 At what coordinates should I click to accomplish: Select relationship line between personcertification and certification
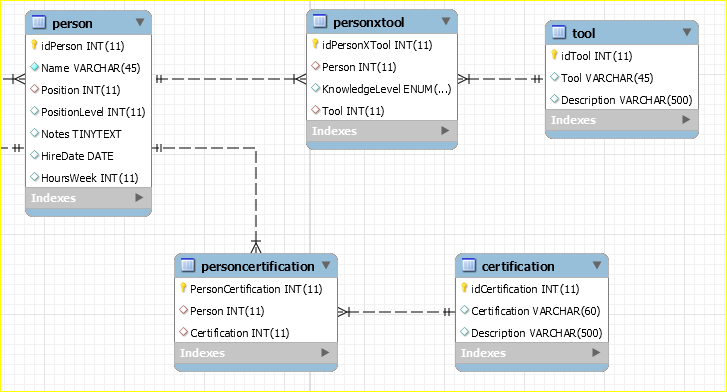pos(396,312)
